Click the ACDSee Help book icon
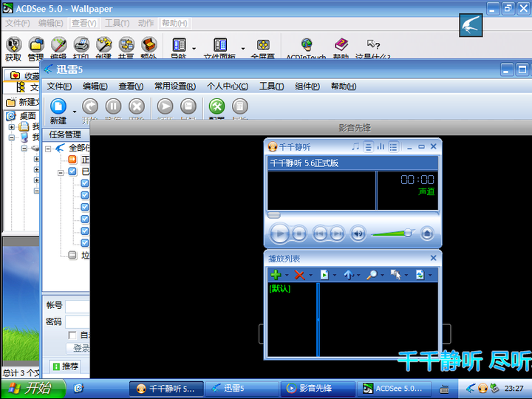532x399 pixels. tap(341, 44)
